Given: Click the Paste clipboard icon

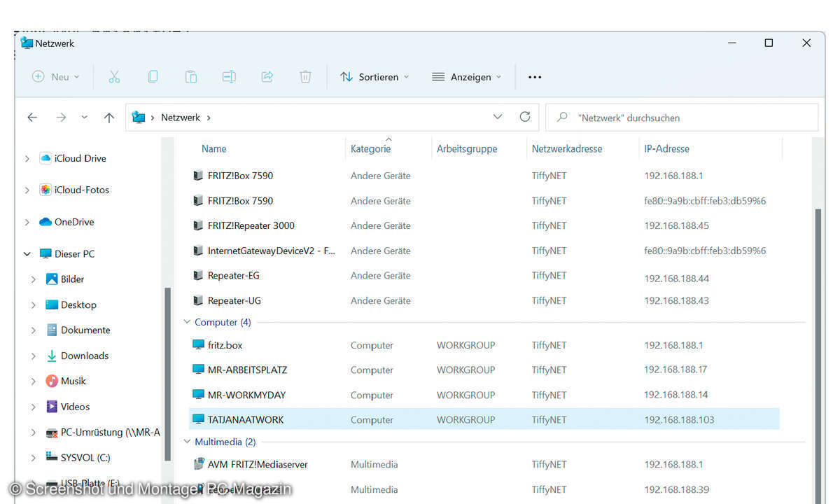Looking at the screenshot, I should tap(190, 77).
